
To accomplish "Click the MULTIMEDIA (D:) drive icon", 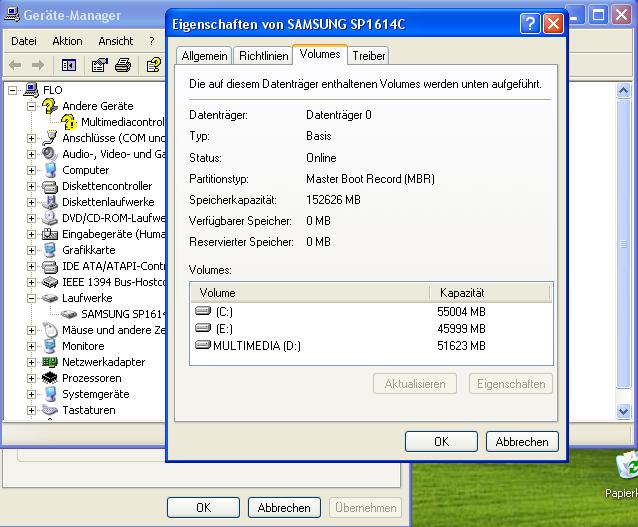I will [x=203, y=345].
